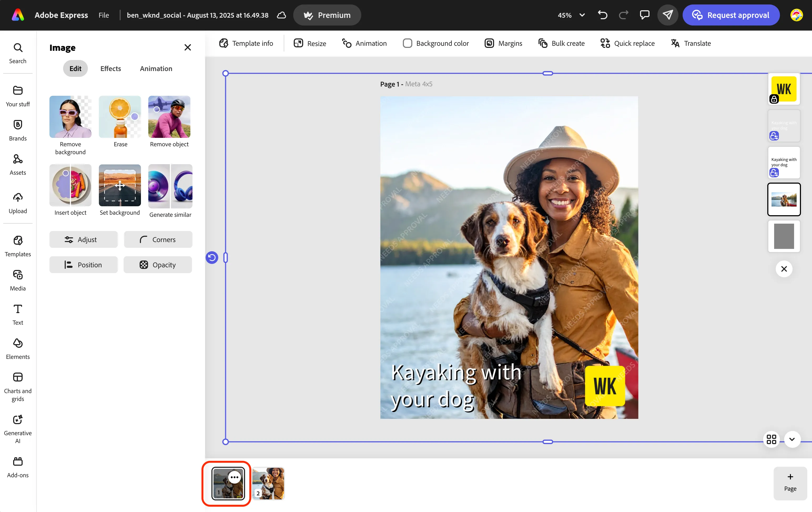The image size is (812, 512).
Task: Open the user profile avatar
Action: [x=796, y=15]
